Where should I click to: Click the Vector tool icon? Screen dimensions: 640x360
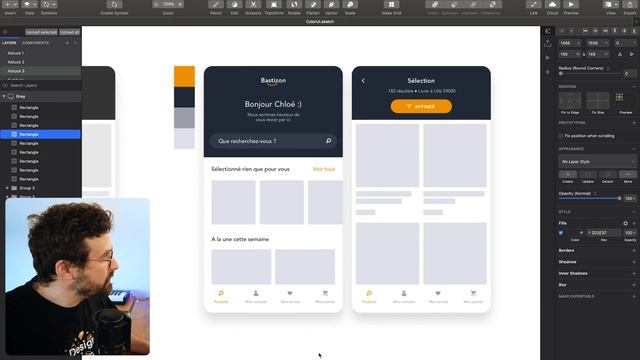(x=331, y=5)
